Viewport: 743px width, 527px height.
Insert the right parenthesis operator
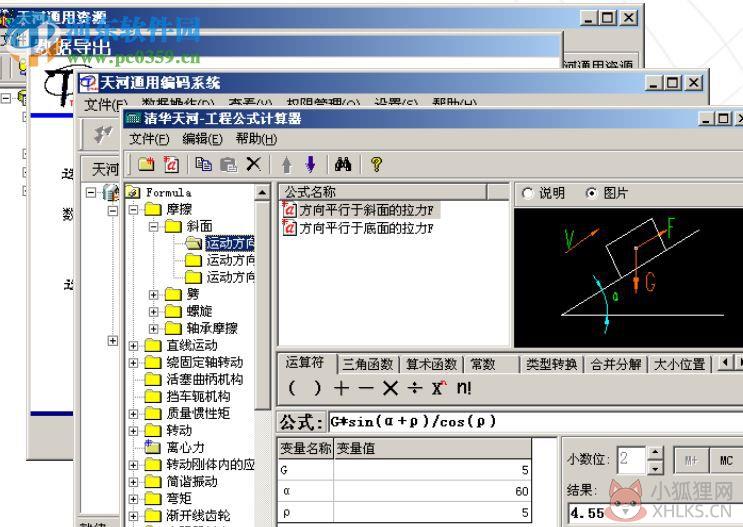[317, 389]
